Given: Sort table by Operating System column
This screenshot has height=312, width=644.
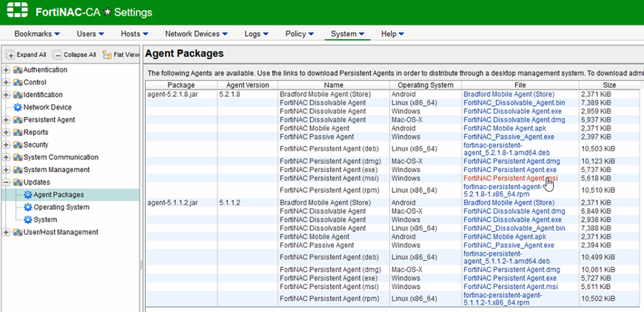Looking at the screenshot, I should coord(421,85).
